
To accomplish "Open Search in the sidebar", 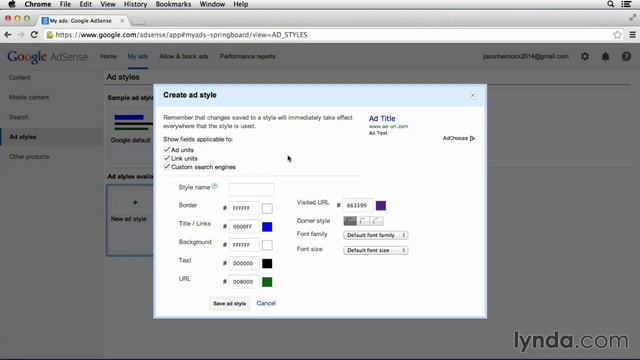I will [19, 117].
